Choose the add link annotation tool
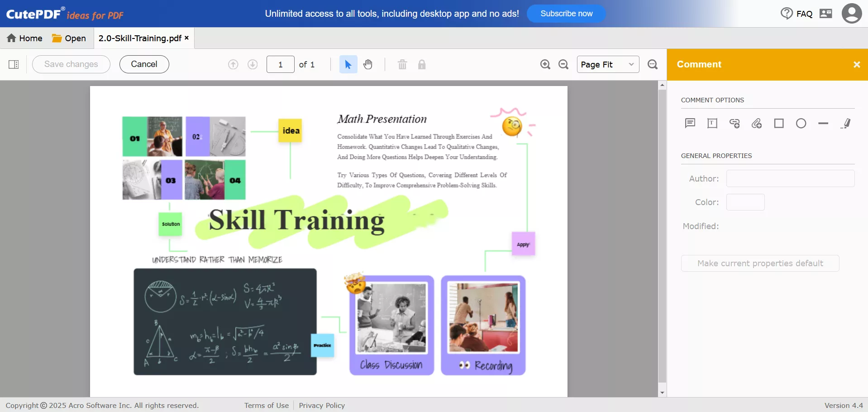This screenshot has width=868, height=412. (x=734, y=123)
